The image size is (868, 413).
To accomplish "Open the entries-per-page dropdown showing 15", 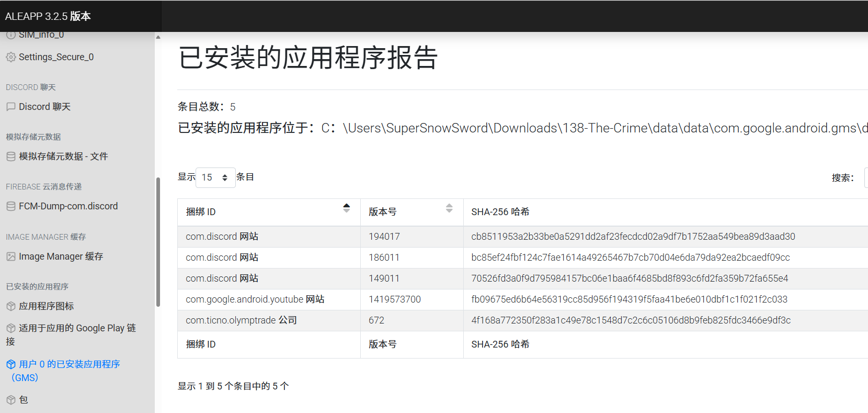I will coord(215,177).
